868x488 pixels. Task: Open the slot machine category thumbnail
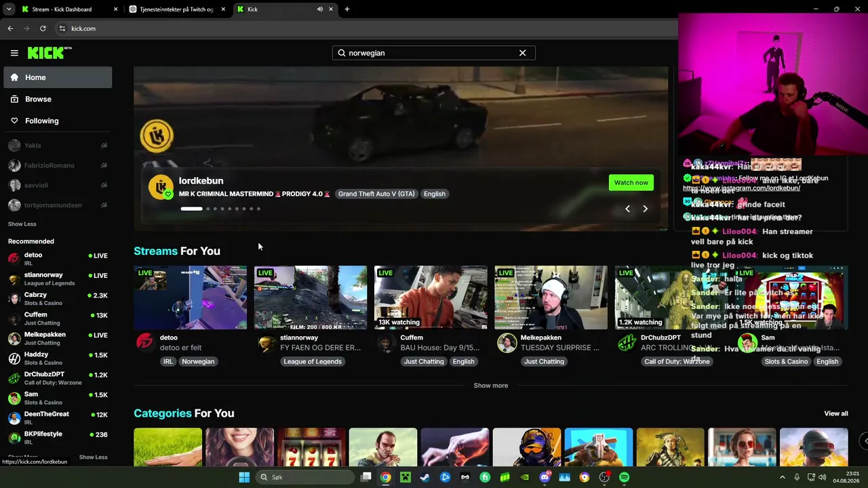tap(311, 447)
